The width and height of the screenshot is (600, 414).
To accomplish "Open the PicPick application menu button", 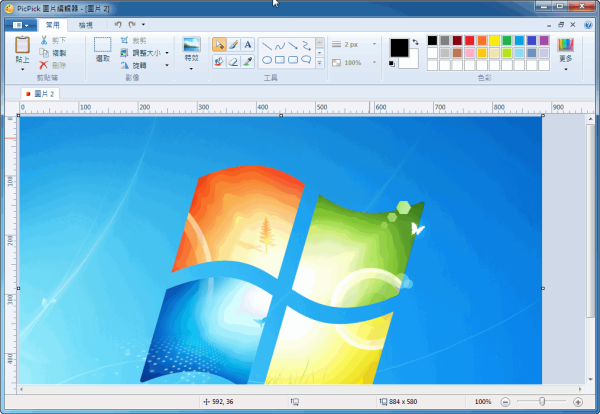I will click(x=21, y=25).
